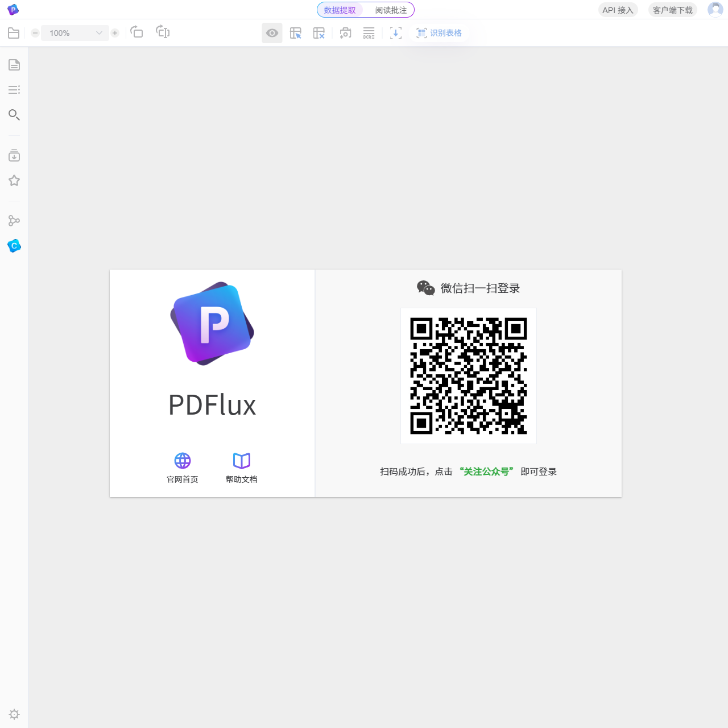The height and width of the screenshot is (728, 728).
Task: Decrease zoom with the minus control
Action: (x=35, y=32)
